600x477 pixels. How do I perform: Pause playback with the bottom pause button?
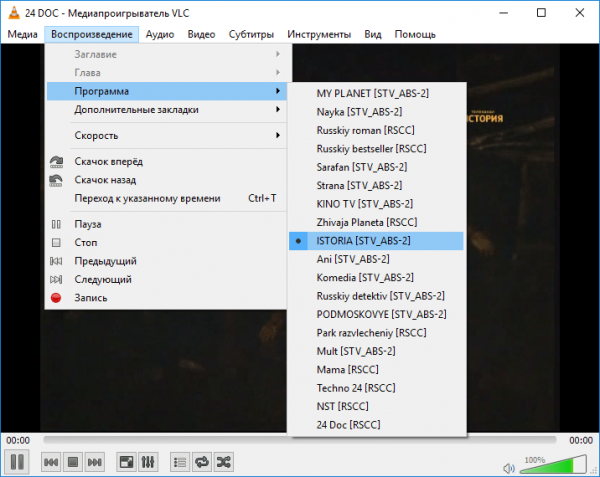(17, 462)
